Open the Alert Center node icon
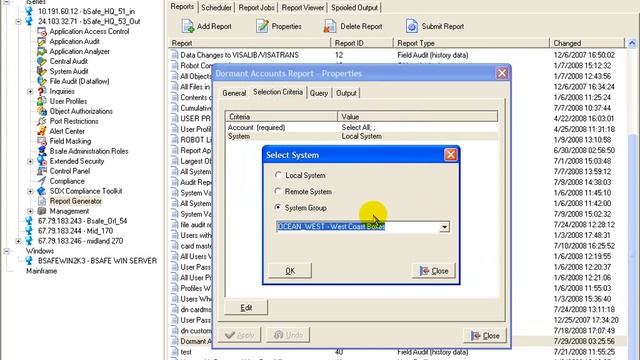The width and height of the screenshot is (640, 360). pyautogui.click(x=42, y=131)
